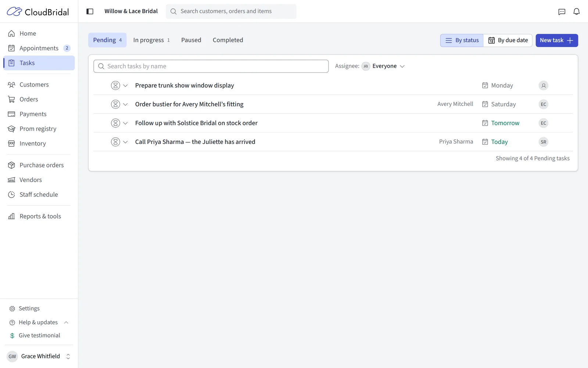
Task: Click the Purchase orders box icon
Action: coord(11,165)
